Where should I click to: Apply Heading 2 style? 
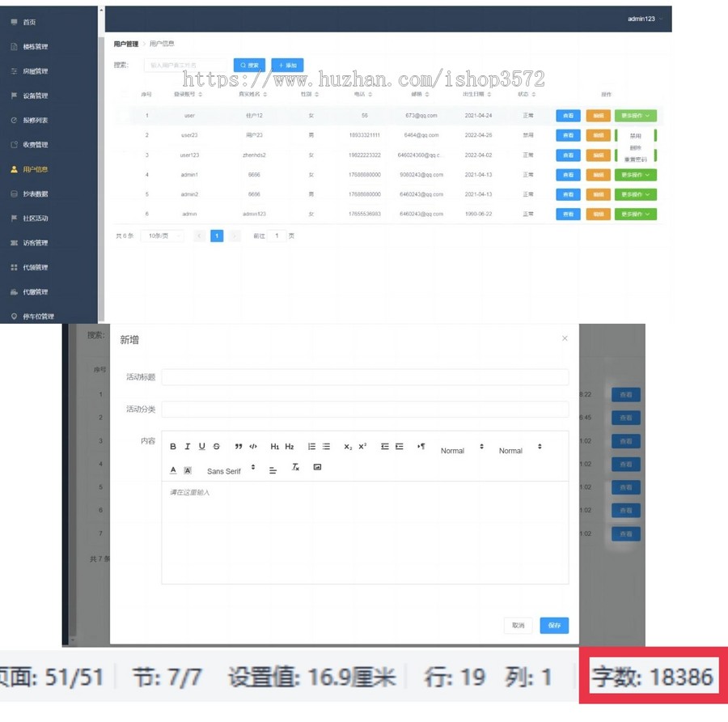290,447
